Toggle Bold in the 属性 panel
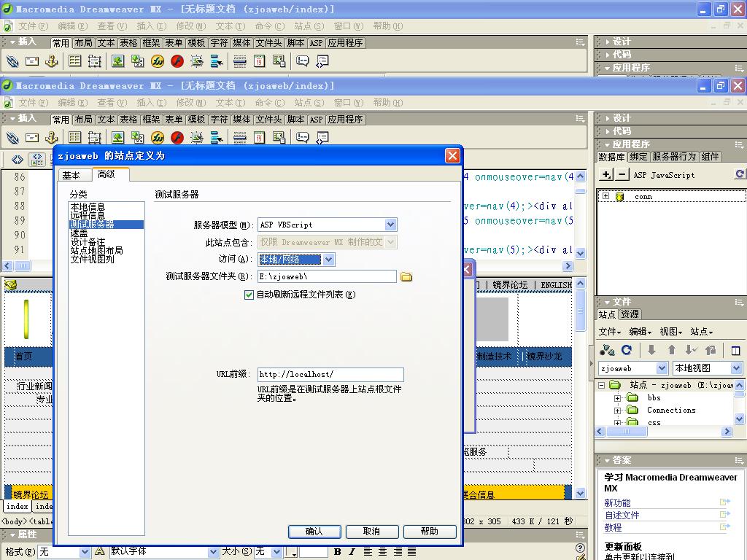The image size is (747, 560). click(337, 551)
